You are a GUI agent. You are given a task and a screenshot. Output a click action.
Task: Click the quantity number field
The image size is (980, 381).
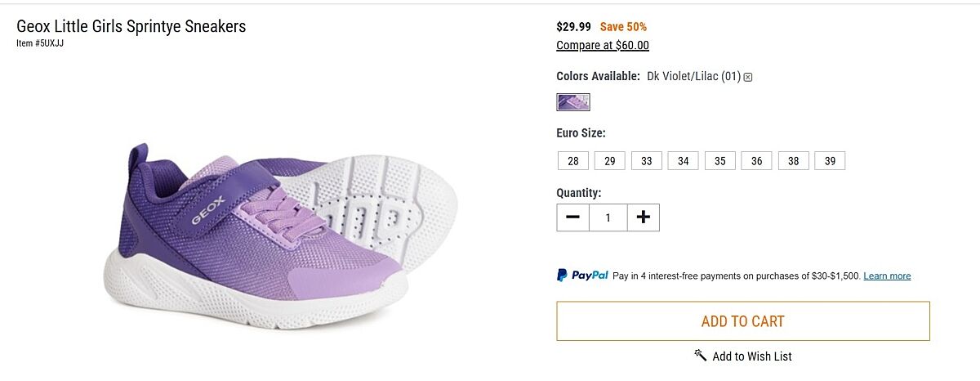[608, 217]
